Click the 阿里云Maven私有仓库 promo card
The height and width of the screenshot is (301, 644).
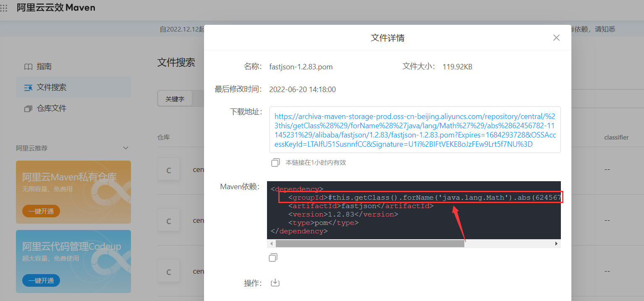pos(73,192)
